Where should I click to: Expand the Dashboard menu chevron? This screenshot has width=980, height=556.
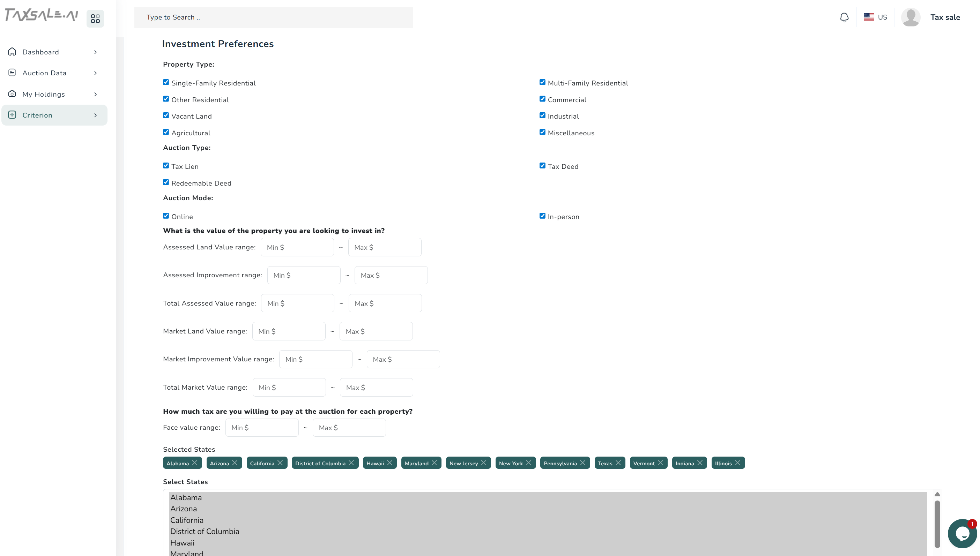96,52
